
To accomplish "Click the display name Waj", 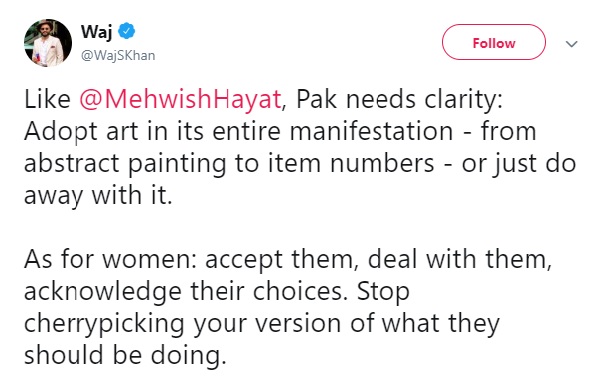I will click(97, 31).
